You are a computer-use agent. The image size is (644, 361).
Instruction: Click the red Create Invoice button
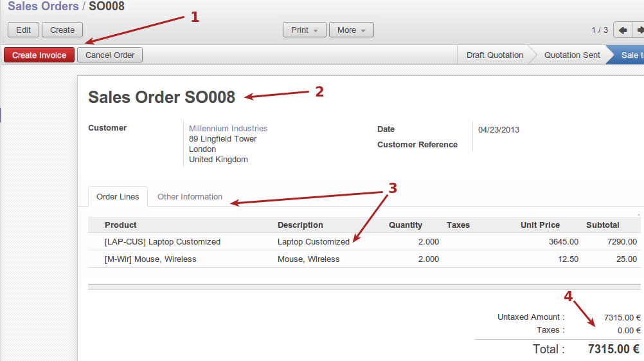click(39, 55)
